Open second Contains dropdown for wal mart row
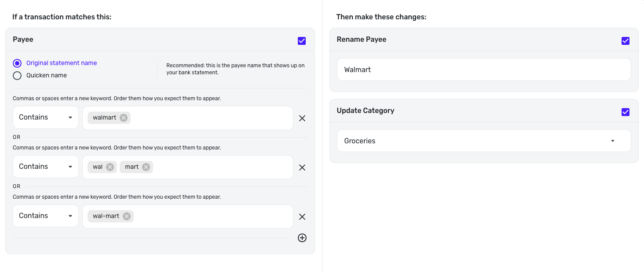 pos(46,167)
